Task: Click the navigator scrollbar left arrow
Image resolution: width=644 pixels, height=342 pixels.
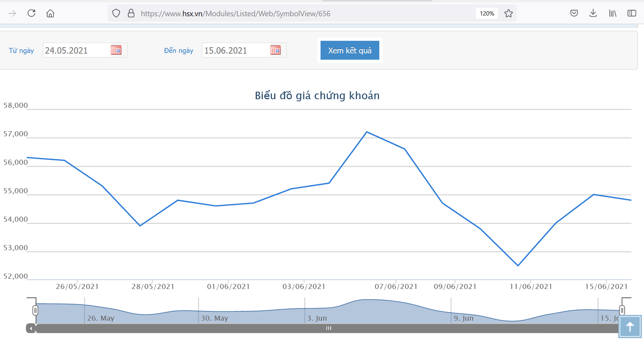Action: (31, 328)
